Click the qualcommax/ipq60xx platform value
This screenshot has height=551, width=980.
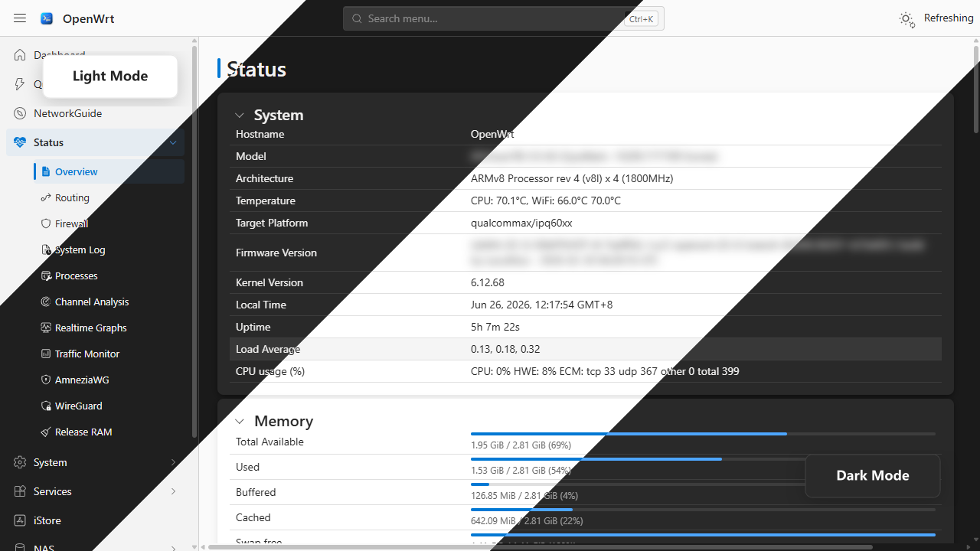point(521,223)
